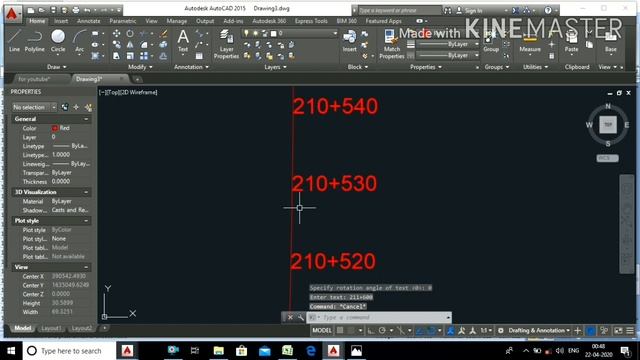Click the TOP face of the ViewCube
Viewport: 640px width, 360px height.
608,124
